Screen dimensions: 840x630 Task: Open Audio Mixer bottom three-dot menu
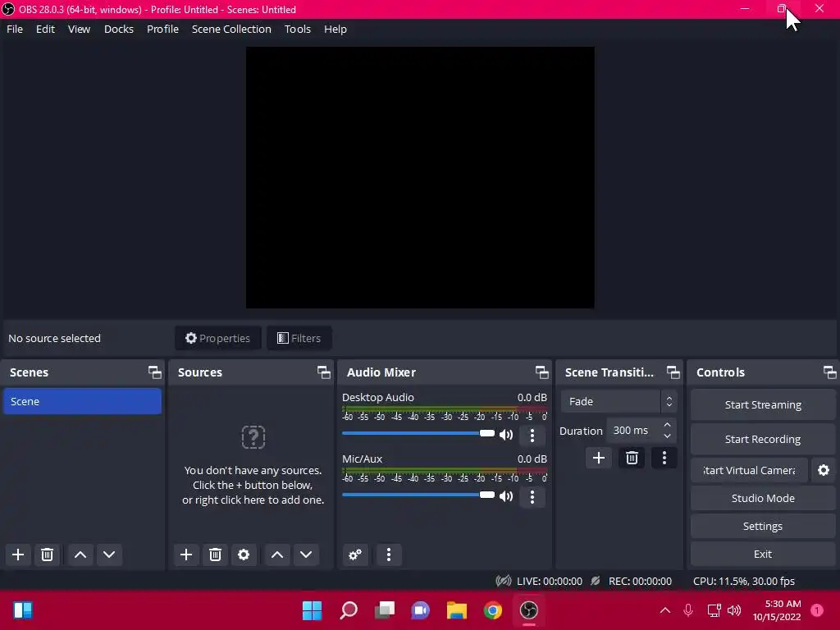click(389, 555)
